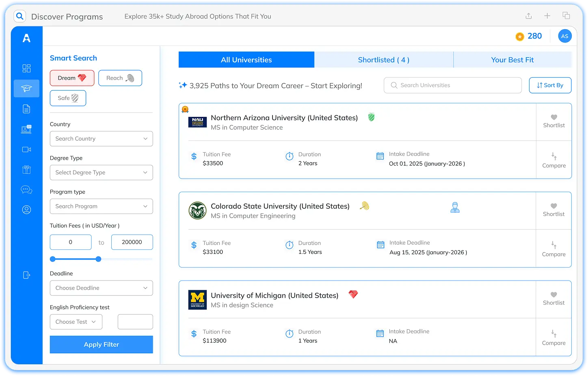Open the chat messages icon
The width and height of the screenshot is (588, 376).
click(x=26, y=190)
